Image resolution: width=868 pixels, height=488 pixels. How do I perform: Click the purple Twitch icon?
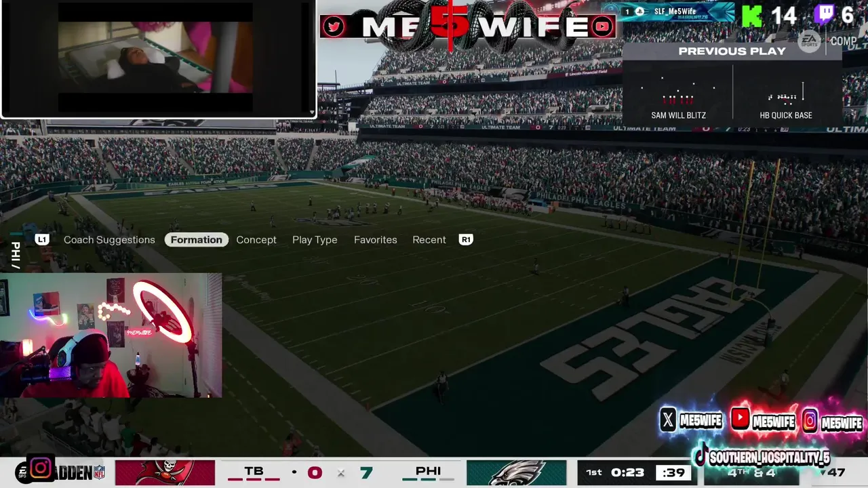(x=824, y=15)
